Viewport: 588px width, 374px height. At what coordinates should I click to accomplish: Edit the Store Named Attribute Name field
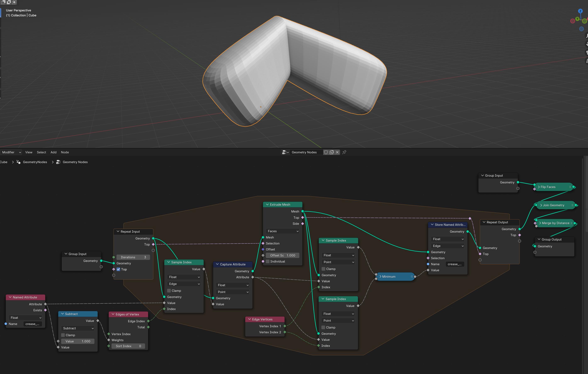click(455, 264)
